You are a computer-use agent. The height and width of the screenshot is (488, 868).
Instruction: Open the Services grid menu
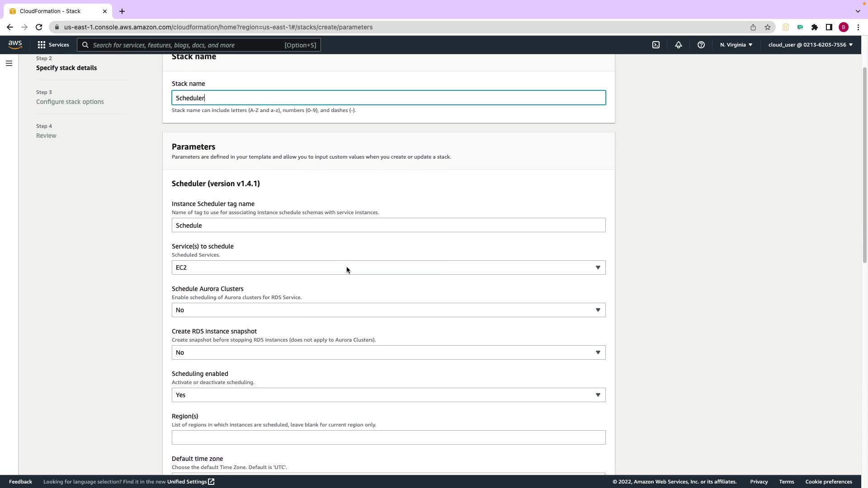pos(53,45)
